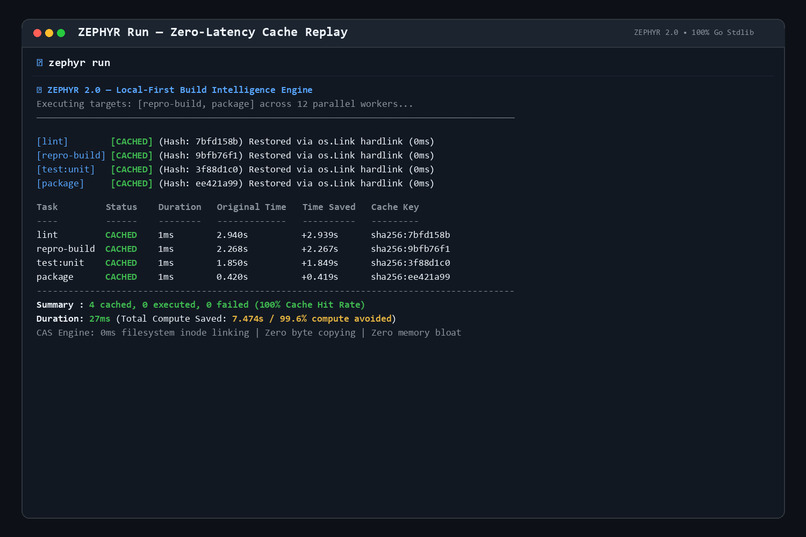The width and height of the screenshot is (806, 537).
Task: Click hash 9bfb76f1 in the repro-build log line
Action: pos(216,155)
